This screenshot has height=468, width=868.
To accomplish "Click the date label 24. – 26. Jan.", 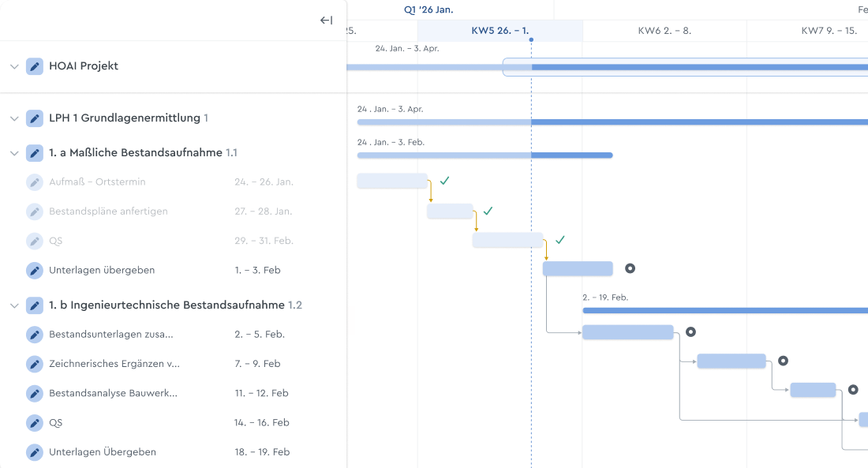I will tap(263, 182).
